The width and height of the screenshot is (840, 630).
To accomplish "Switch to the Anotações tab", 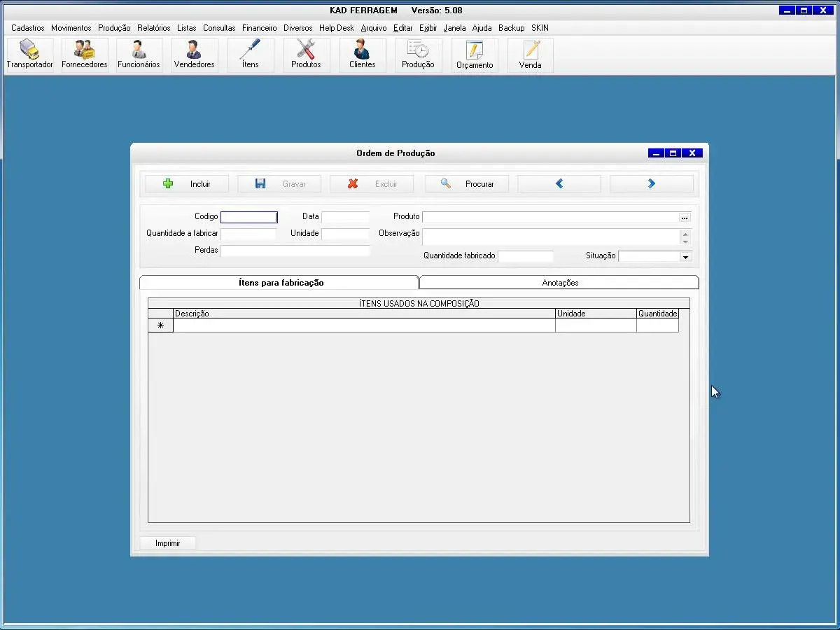I will pos(560,283).
